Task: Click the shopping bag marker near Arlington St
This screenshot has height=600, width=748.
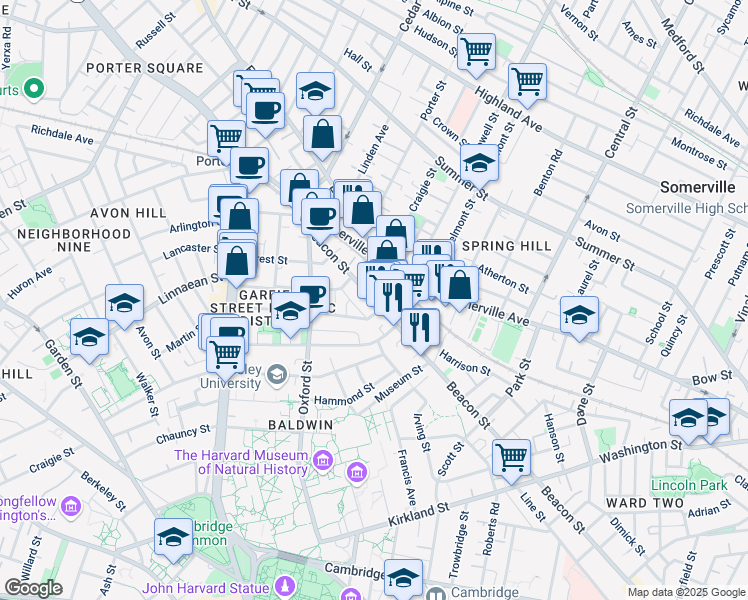Action: (x=239, y=218)
